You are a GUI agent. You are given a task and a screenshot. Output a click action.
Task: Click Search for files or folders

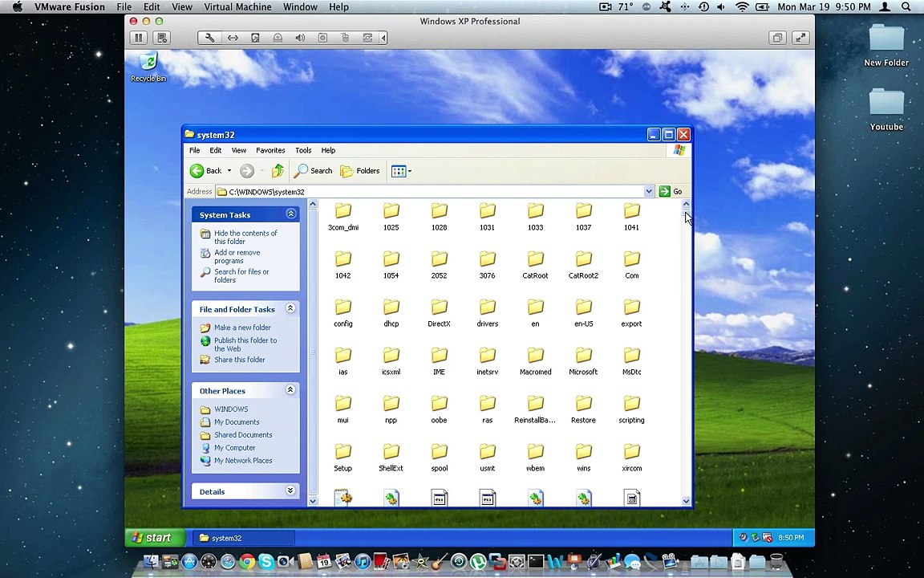click(241, 276)
